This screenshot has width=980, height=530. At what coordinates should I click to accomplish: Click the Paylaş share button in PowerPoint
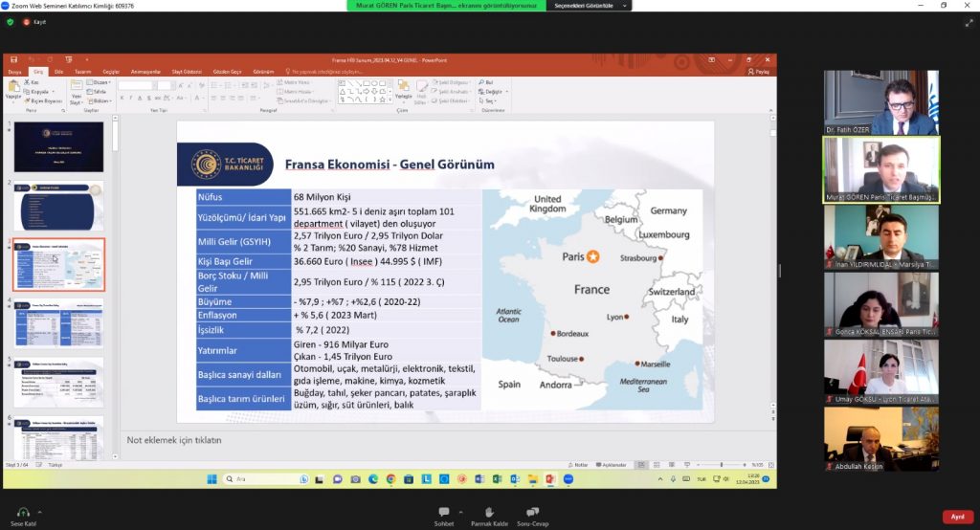(x=759, y=72)
